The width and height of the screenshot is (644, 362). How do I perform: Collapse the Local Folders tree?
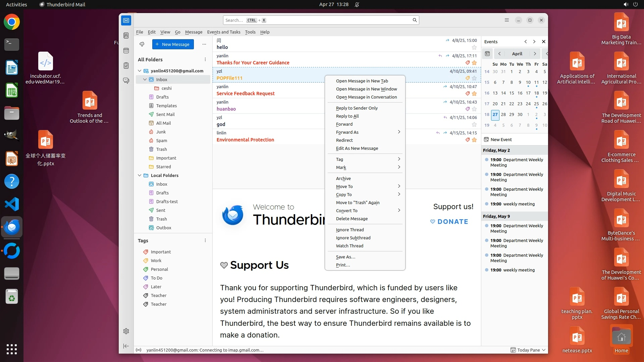[x=140, y=175]
